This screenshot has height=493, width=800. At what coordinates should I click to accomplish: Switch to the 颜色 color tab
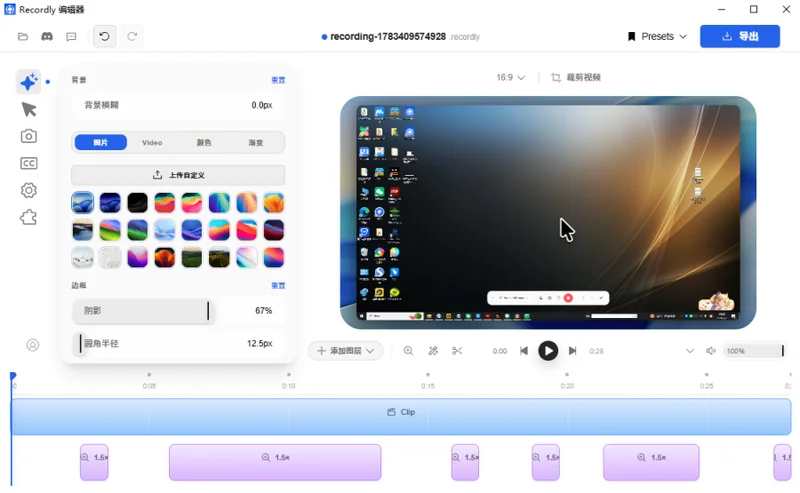(204, 142)
